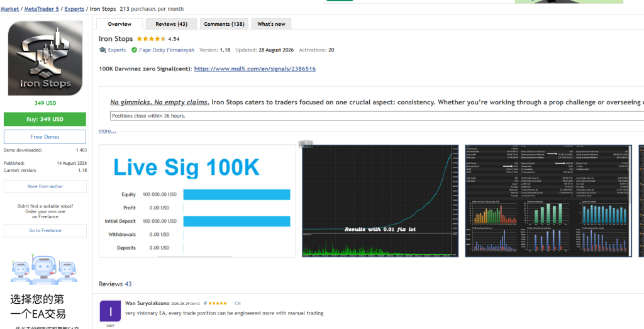This screenshot has width=644, height=329.
Task: Click the Experts graduation cap icon
Action: 103,50
